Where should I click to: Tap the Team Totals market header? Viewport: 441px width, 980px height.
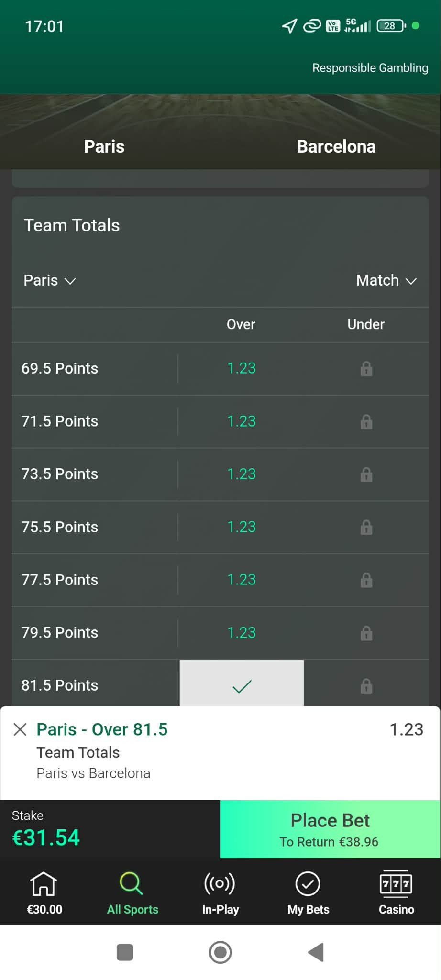point(72,225)
